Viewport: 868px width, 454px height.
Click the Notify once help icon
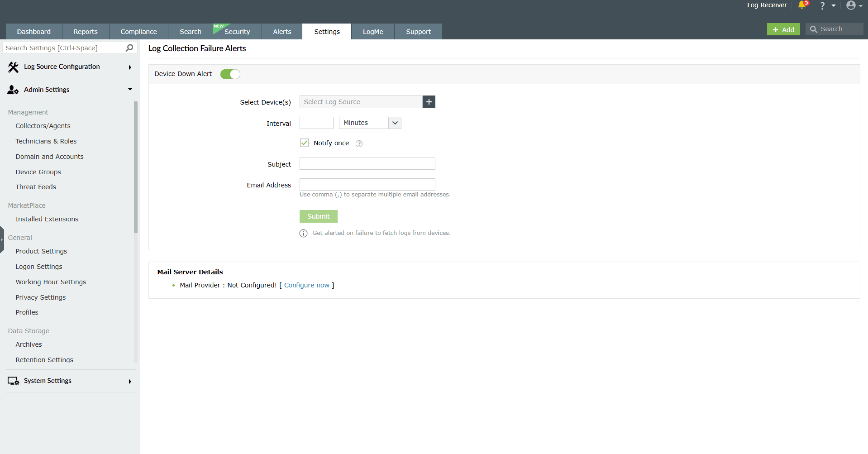pyautogui.click(x=359, y=143)
